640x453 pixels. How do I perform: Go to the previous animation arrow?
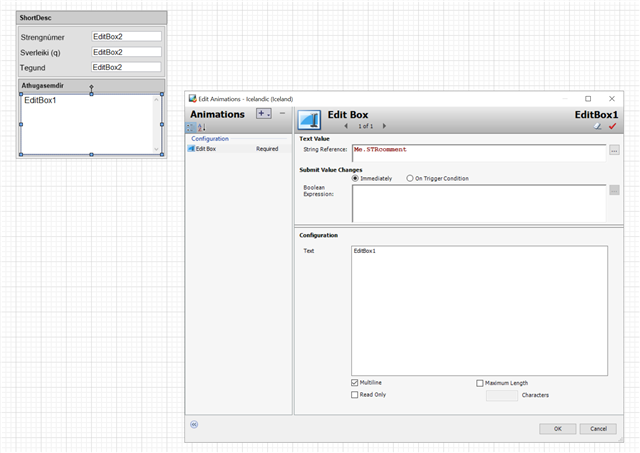346,126
